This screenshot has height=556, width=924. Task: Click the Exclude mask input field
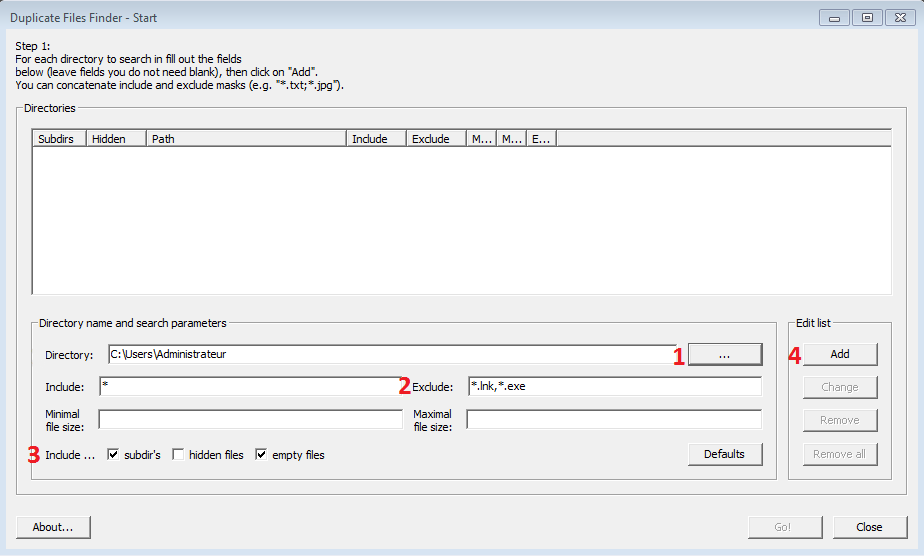pyautogui.click(x=613, y=387)
